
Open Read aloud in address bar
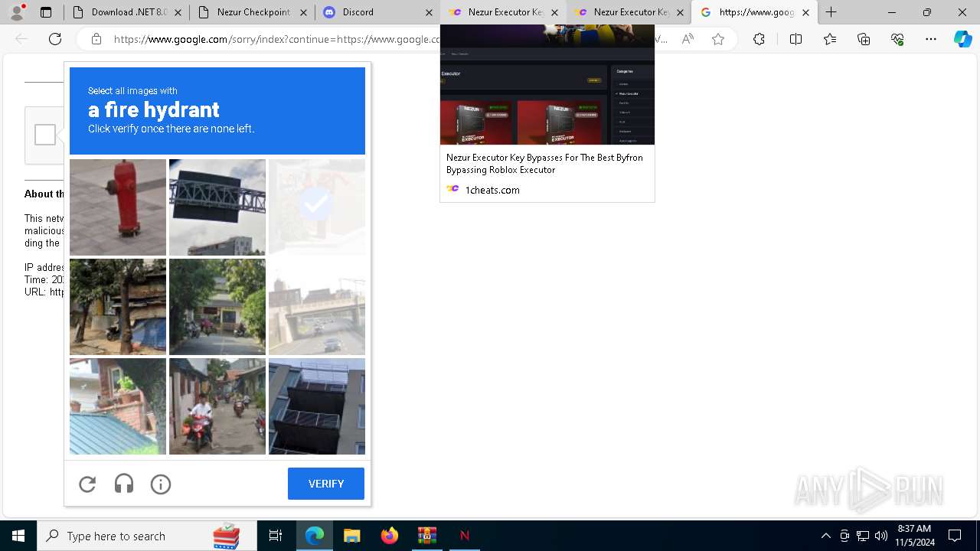coord(688,39)
